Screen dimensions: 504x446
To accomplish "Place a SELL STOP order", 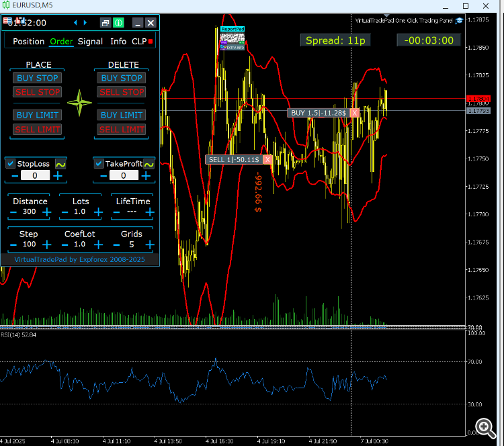I will click(37, 92).
